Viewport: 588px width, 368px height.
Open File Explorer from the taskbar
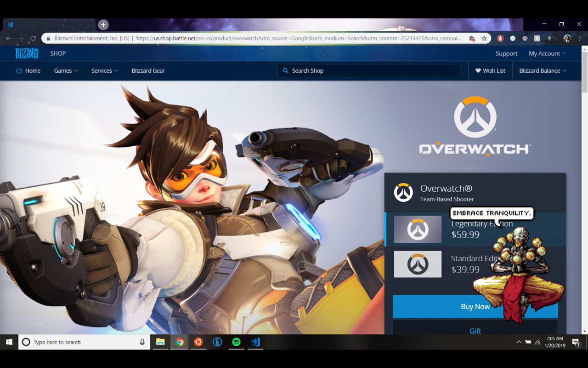point(160,342)
